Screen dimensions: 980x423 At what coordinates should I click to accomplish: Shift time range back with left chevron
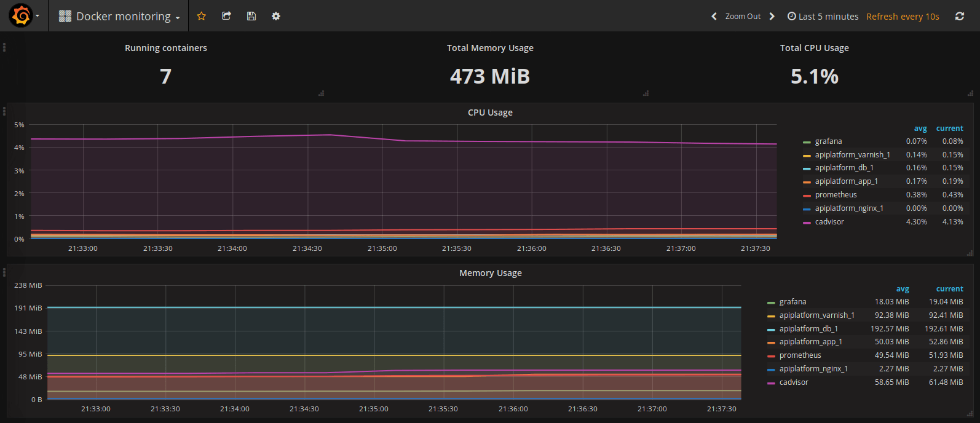714,17
